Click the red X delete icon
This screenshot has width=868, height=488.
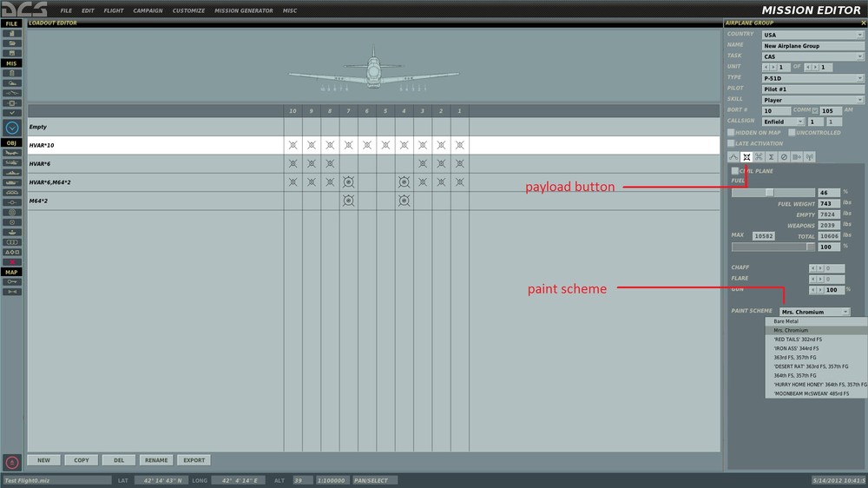11,262
